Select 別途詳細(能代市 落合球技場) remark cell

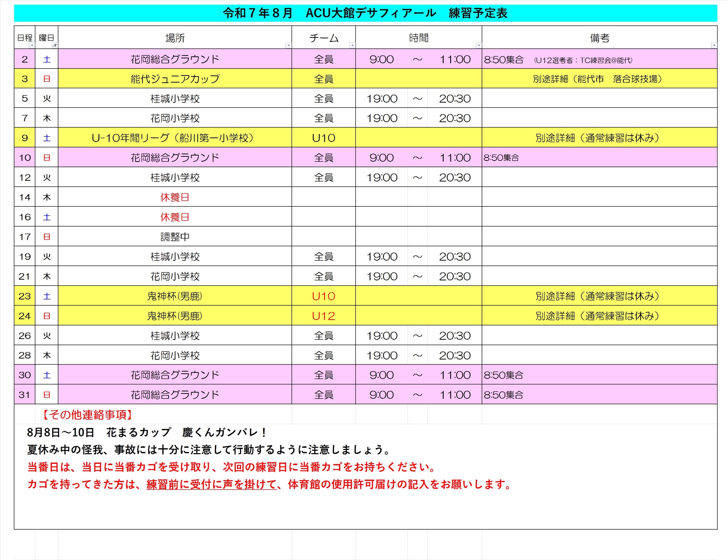[599, 79]
